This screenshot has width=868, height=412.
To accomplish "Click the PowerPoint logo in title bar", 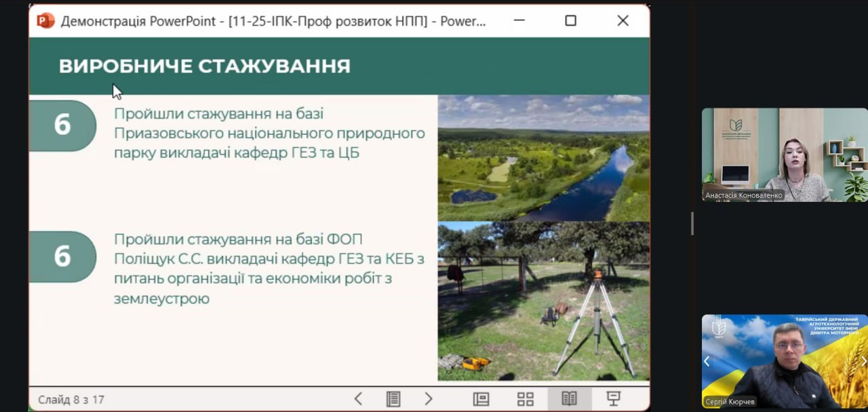I will (x=45, y=20).
